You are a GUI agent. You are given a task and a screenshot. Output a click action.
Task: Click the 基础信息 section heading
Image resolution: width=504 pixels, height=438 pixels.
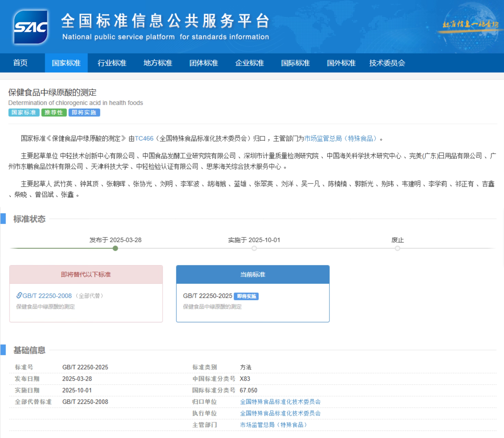29,350
